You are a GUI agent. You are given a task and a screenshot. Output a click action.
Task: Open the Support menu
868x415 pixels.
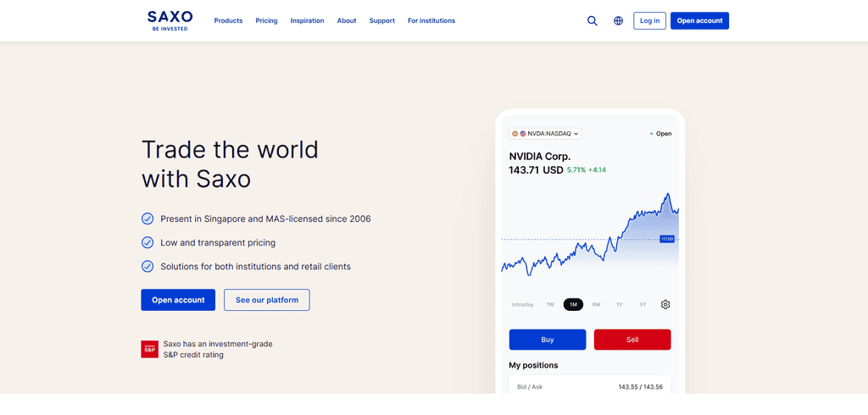click(x=382, y=21)
